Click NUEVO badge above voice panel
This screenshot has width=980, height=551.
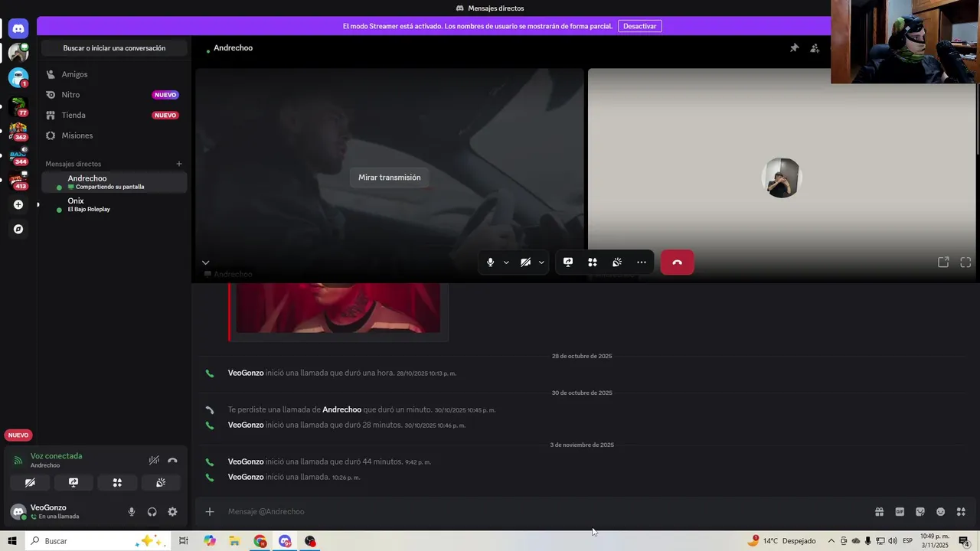(x=18, y=435)
